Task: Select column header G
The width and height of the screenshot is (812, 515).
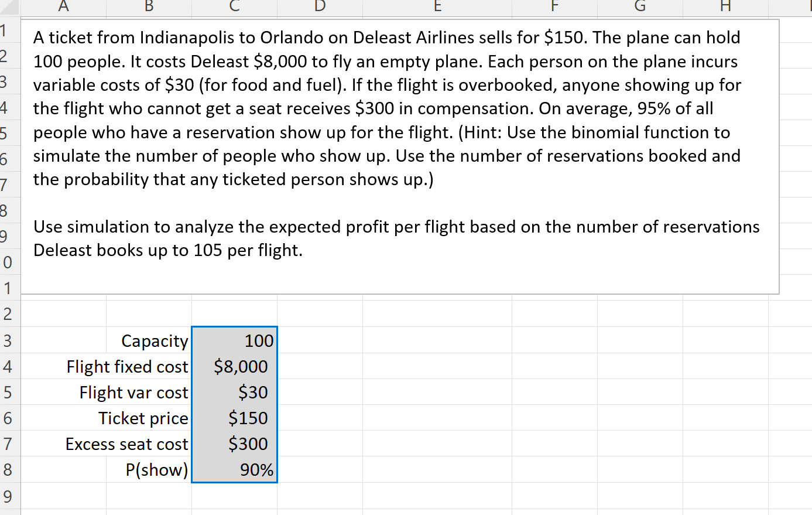Action: (639, 6)
